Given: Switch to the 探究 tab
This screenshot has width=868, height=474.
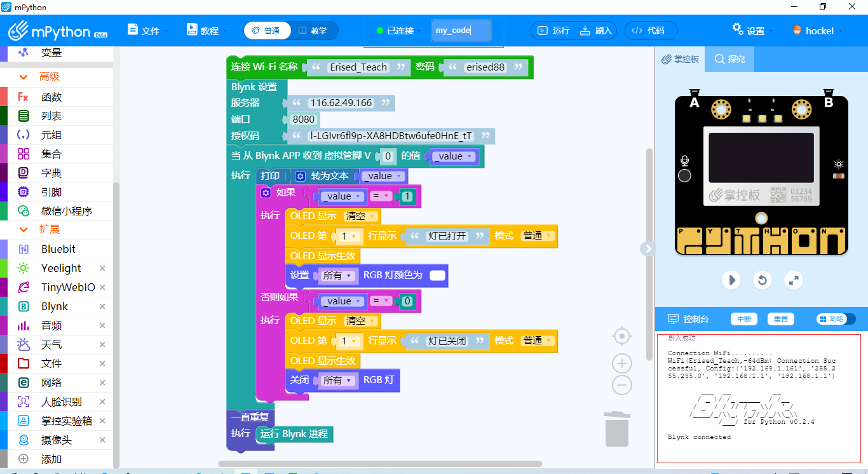Looking at the screenshot, I should (729, 59).
